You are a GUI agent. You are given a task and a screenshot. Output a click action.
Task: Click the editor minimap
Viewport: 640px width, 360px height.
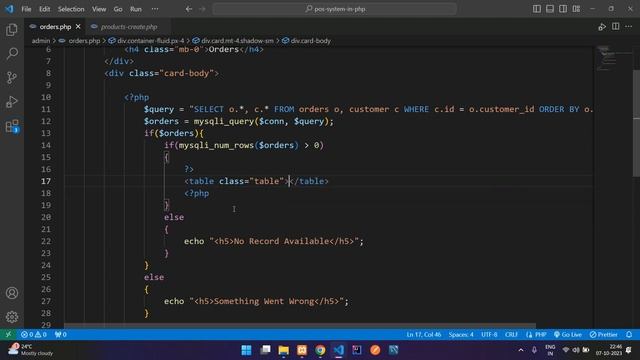[x=612, y=59]
